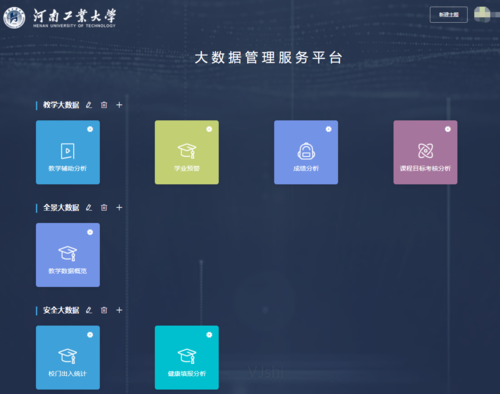Image resolution: width=500 pixels, height=394 pixels.
Task: Open the 课程目标考核分析 tile
Action: pyautogui.click(x=425, y=152)
